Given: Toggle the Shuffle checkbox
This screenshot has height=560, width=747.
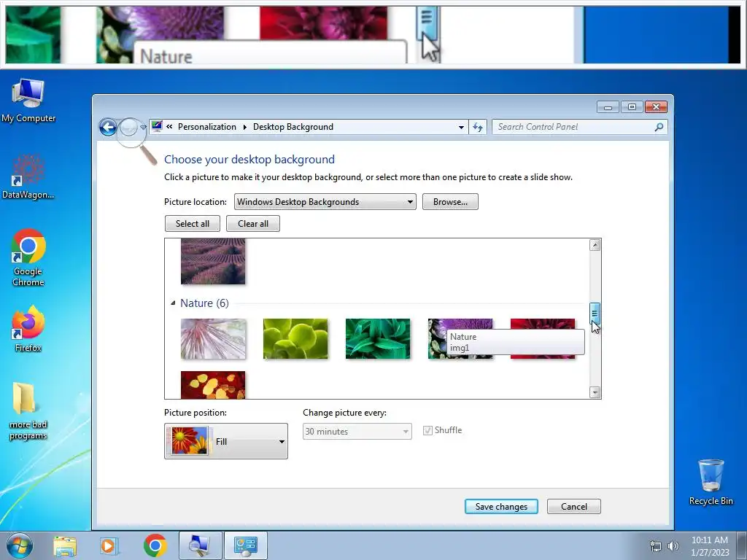Looking at the screenshot, I should (x=427, y=430).
